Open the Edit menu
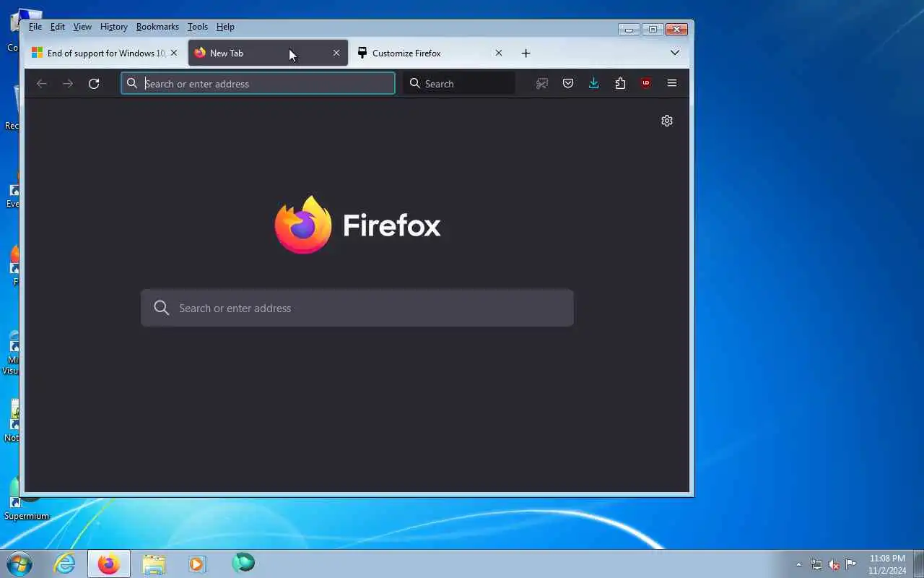This screenshot has width=924, height=578. [58, 27]
